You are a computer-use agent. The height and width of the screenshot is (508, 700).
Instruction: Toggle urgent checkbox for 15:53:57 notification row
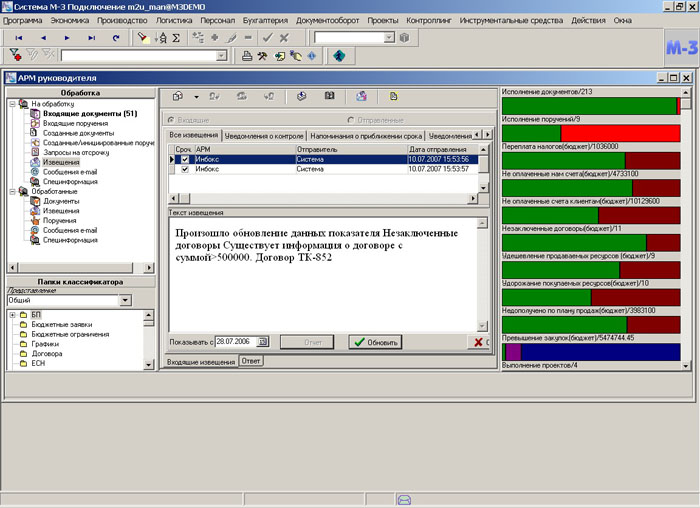click(x=185, y=169)
